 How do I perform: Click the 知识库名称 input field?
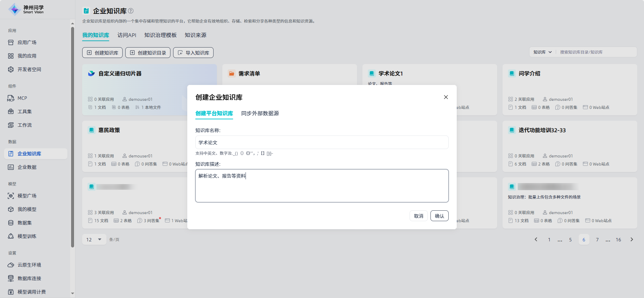click(322, 142)
